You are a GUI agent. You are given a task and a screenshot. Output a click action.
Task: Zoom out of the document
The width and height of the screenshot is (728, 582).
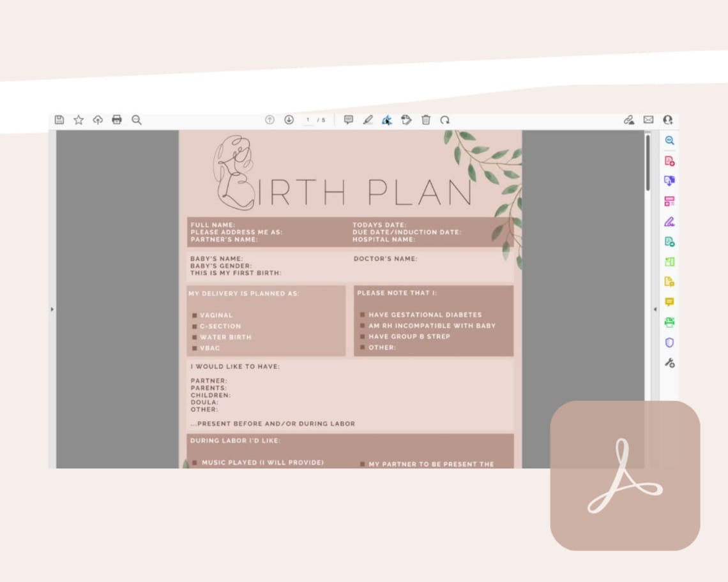[136, 120]
